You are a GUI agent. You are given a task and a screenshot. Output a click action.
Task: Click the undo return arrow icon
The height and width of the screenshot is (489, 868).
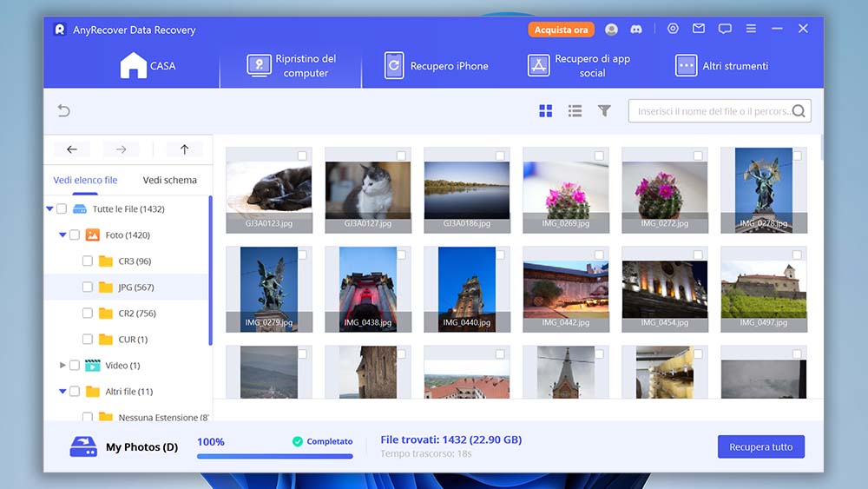pyautogui.click(x=63, y=111)
